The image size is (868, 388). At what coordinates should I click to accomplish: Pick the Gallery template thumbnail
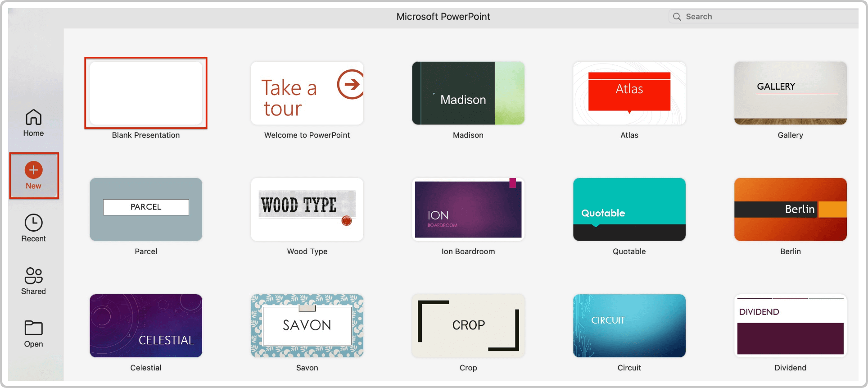click(x=791, y=93)
